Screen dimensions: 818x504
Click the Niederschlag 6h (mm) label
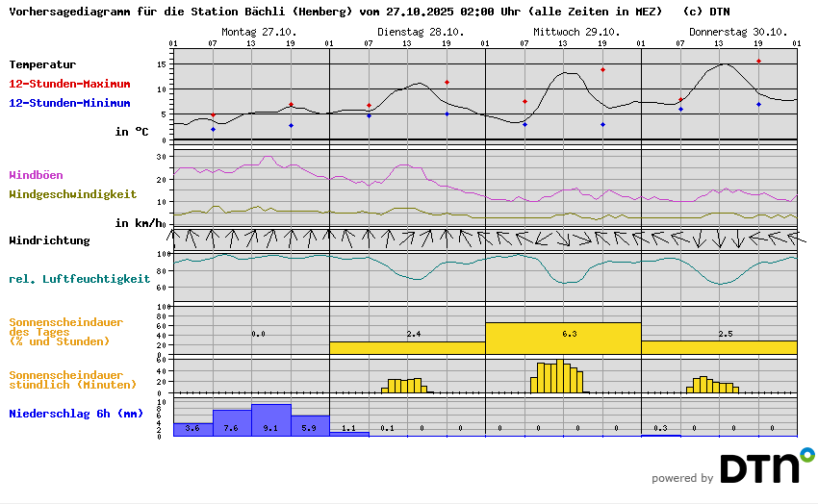tap(75, 414)
